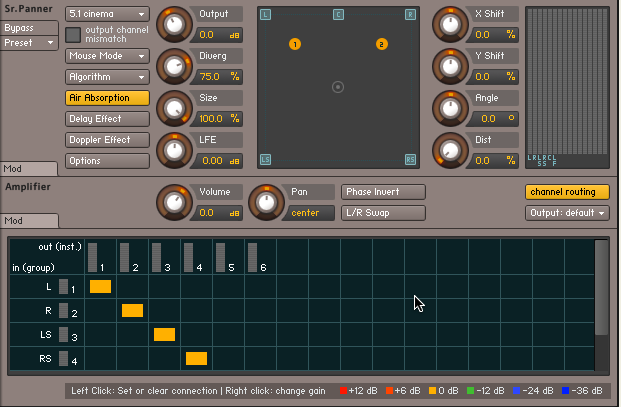The width and height of the screenshot is (621, 407).
Task: Toggle the output channel mismatch checkbox
Action: click(73, 34)
